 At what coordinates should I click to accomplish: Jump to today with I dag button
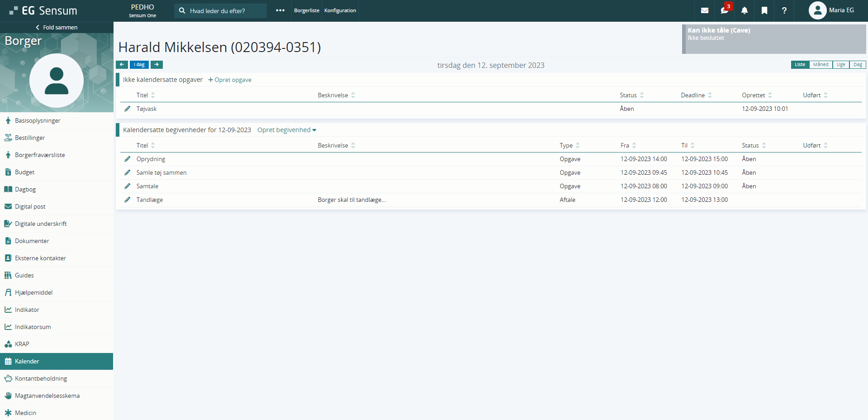(x=139, y=65)
